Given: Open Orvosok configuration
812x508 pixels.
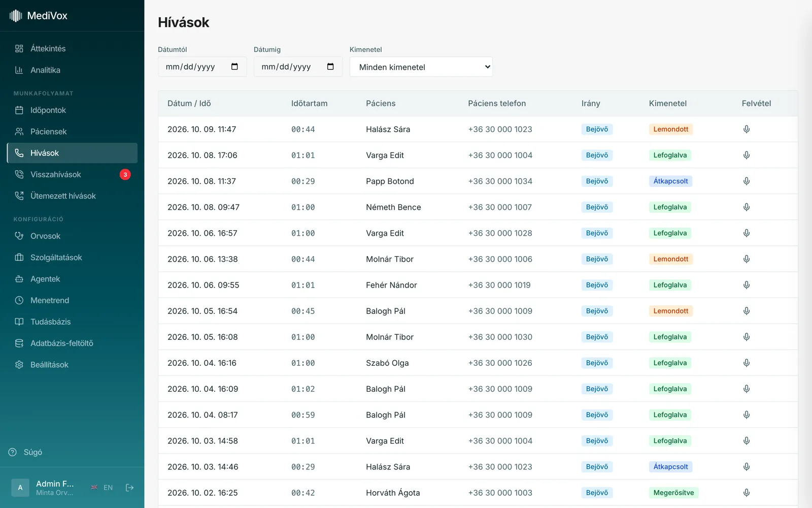Looking at the screenshot, I should [72, 236].
